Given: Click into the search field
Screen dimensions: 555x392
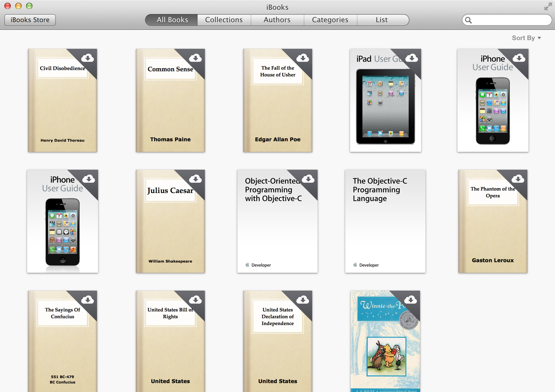Looking at the screenshot, I should tap(507, 20).
